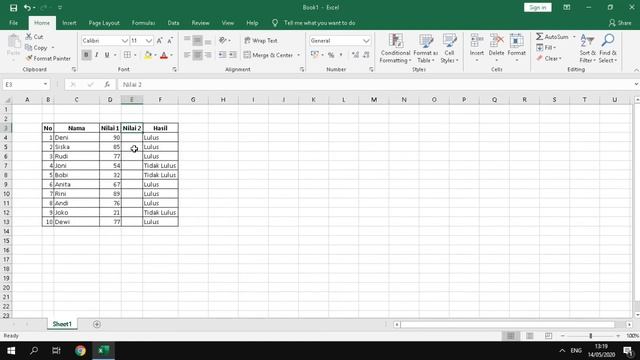Click the Decrease Decimal icon

[366, 55]
